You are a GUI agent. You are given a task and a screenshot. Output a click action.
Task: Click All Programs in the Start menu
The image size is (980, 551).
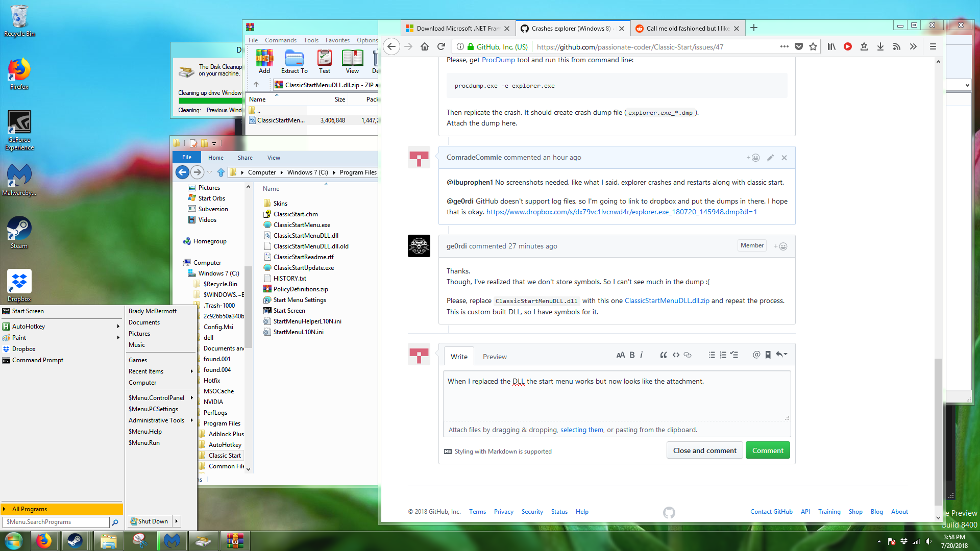click(x=62, y=509)
